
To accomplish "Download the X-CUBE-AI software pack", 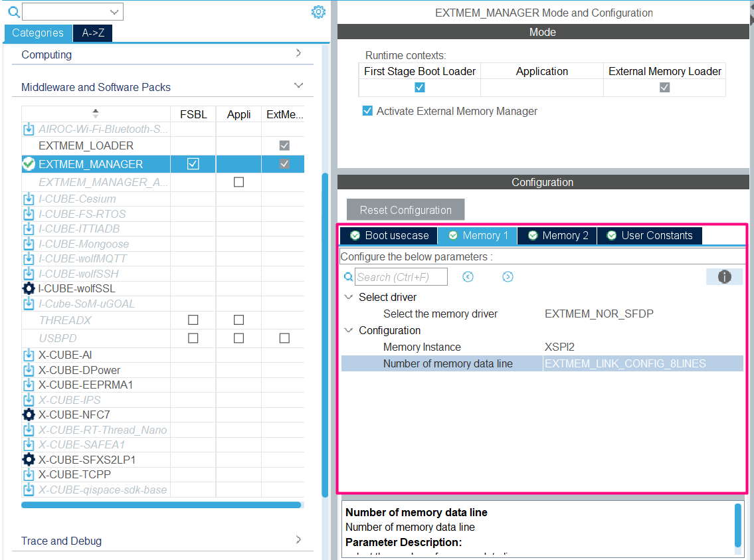I will pyautogui.click(x=28, y=354).
